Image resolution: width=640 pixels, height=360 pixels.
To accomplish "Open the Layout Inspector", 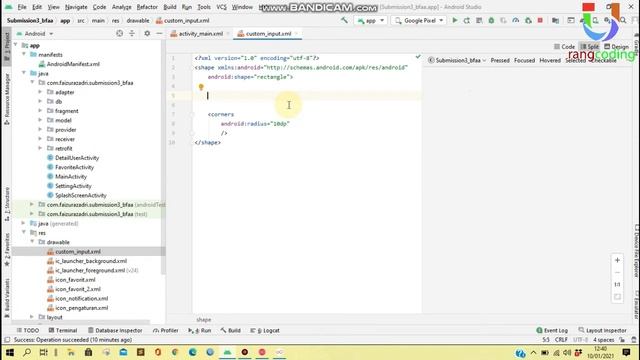I will click(602, 330).
